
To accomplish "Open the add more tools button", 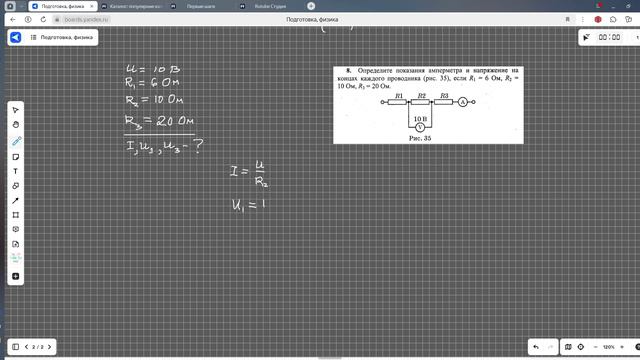I will [16, 276].
